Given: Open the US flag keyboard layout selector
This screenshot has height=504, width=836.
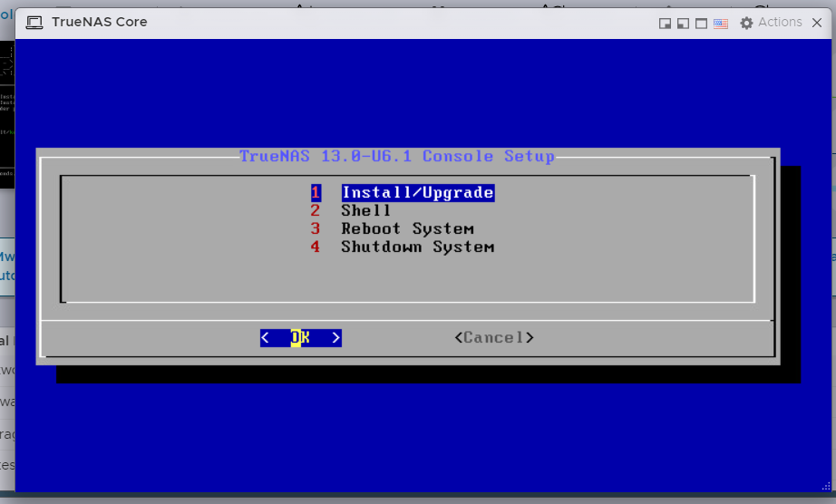Looking at the screenshot, I should 720,24.
